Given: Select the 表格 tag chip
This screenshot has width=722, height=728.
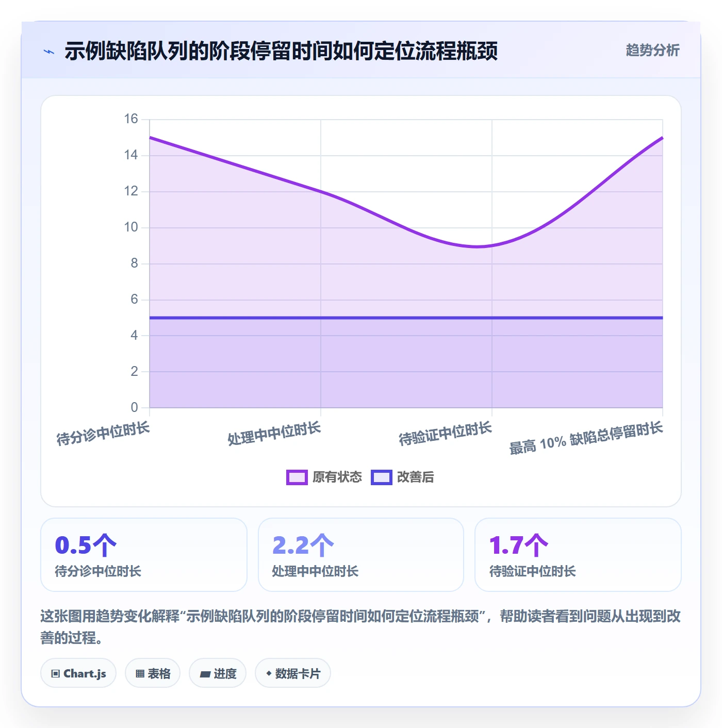Looking at the screenshot, I should (153, 673).
